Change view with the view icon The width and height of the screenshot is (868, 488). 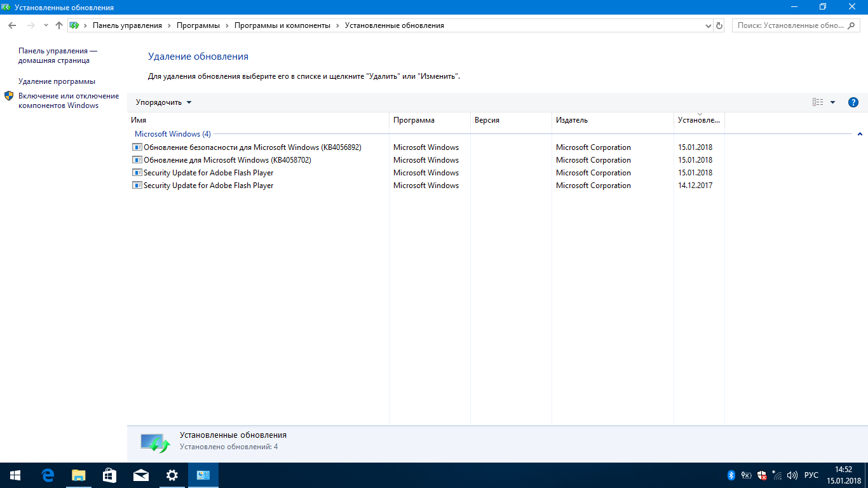[818, 102]
